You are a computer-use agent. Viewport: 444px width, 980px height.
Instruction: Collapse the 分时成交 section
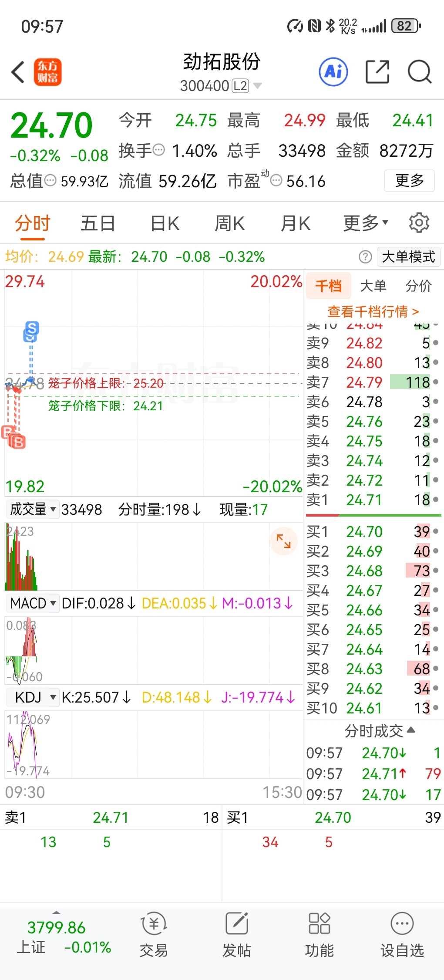click(x=380, y=730)
